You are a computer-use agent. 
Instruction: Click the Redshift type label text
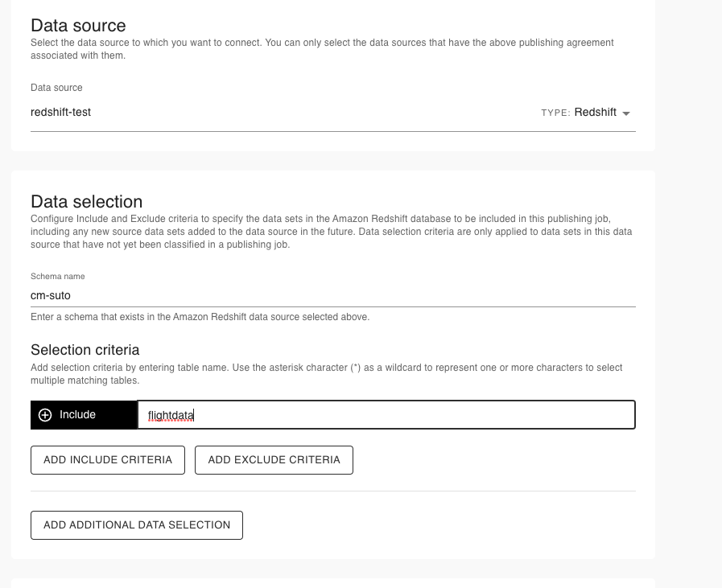pos(596,112)
